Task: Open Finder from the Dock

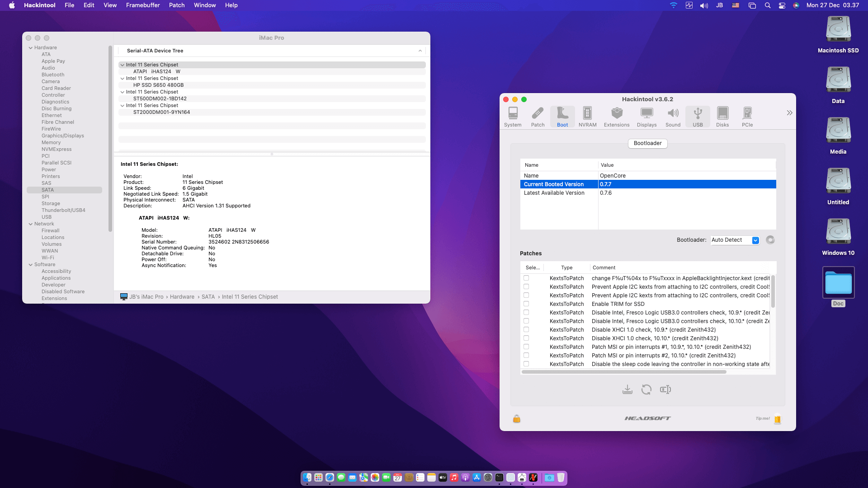Action: click(307, 478)
